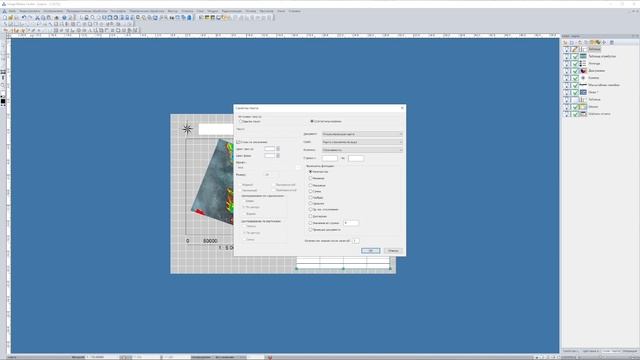Click the Cancel button in the dialog
The image size is (640, 360).
[x=393, y=251]
